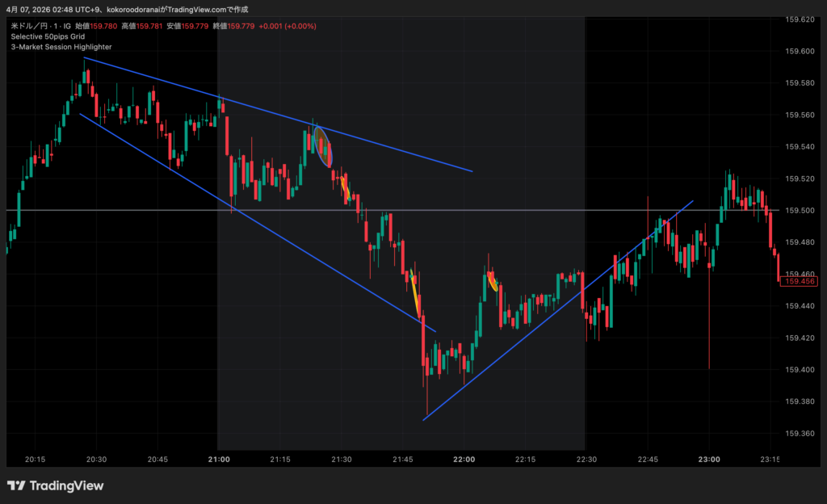Click the TradingView logo at bottom left

(55, 485)
